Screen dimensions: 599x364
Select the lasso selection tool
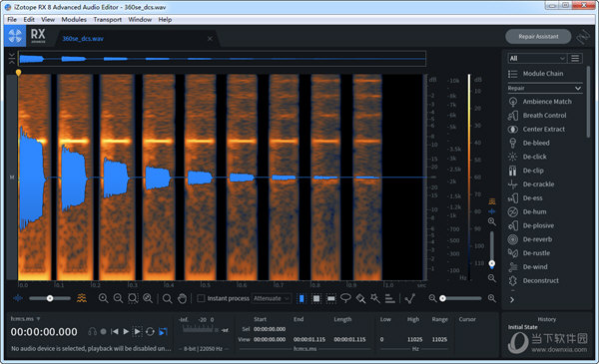tap(345, 298)
